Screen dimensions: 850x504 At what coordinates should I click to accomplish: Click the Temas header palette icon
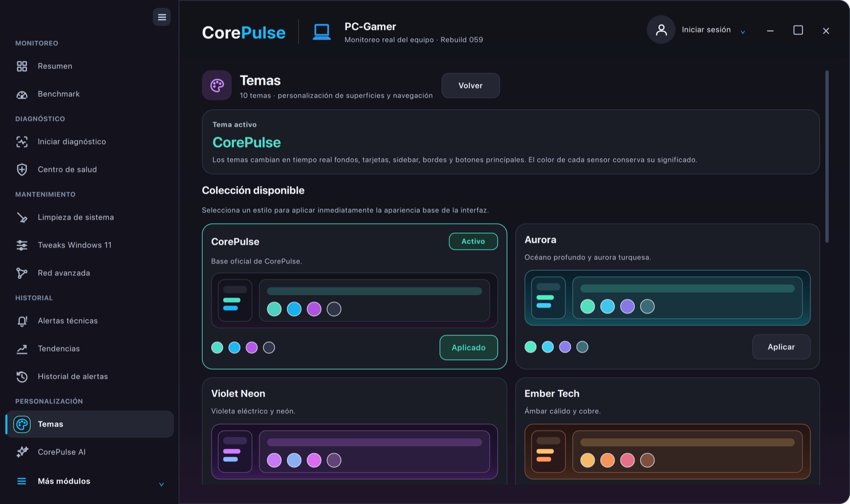click(x=217, y=85)
